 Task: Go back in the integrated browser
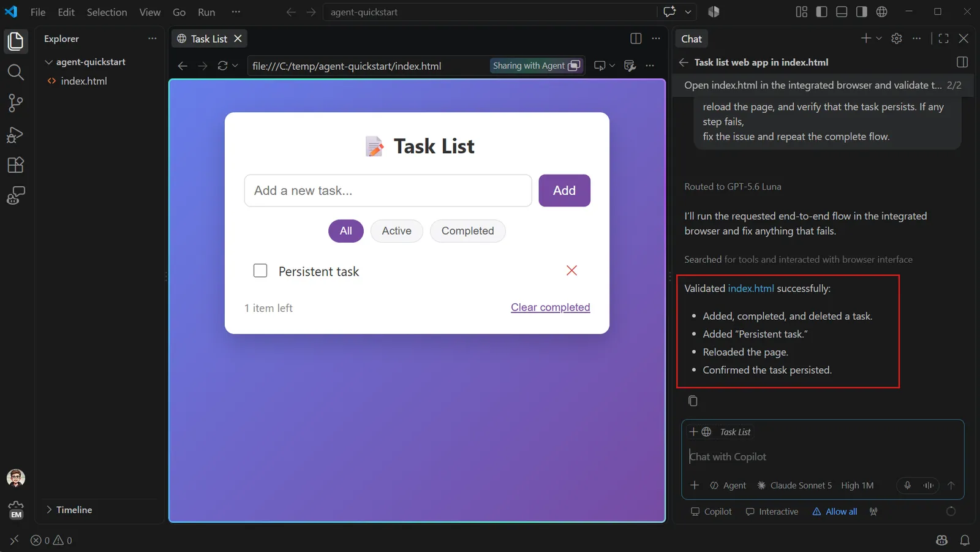click(x=183, y=66)
